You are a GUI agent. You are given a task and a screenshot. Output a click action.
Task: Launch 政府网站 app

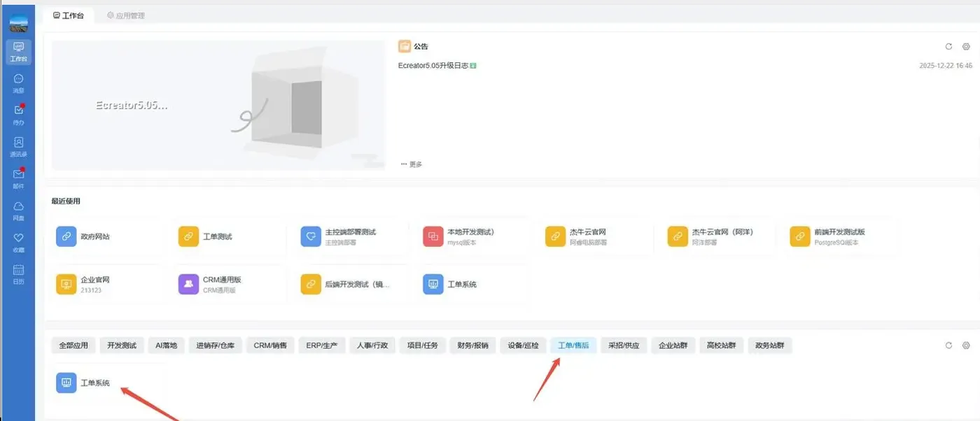pos(108,236)
